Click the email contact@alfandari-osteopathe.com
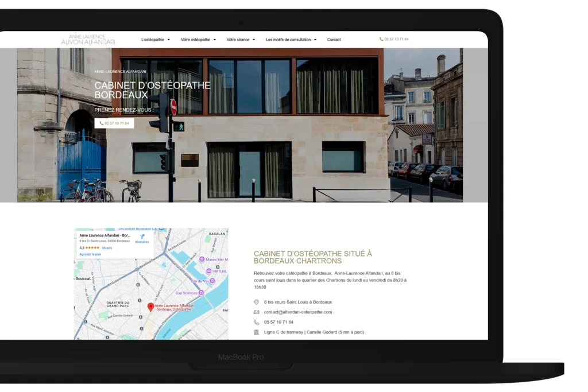Screen dimensions: 588x392 click(298, 312)
